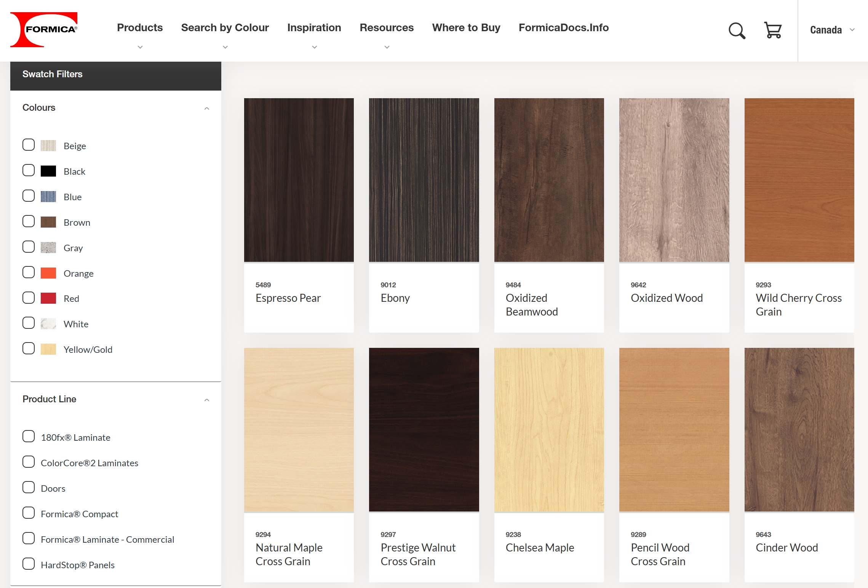Open Pencil Wood Cross Grain link
Viewport: 868px width, 588px height.
click(660, 555)
